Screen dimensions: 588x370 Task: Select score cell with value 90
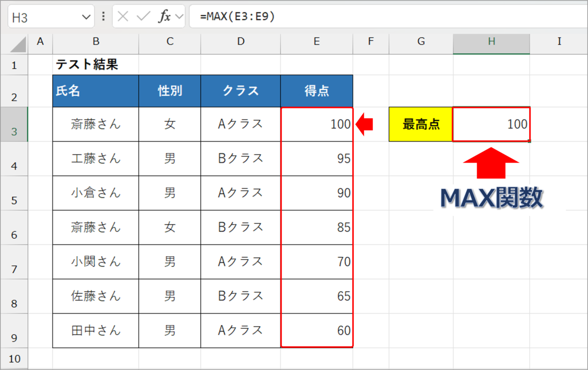[317, 193]
